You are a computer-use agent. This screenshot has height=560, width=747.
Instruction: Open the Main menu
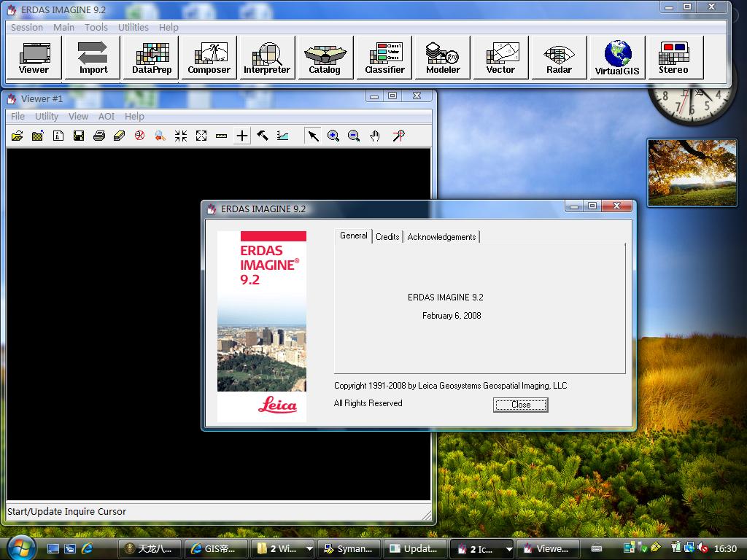[x=63, y=28]
